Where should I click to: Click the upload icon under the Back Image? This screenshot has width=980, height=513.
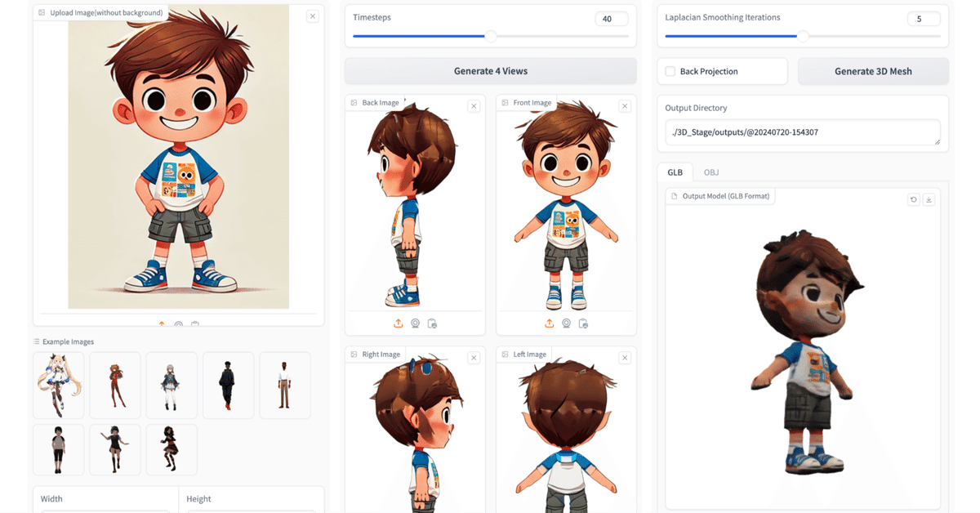point(398,323)
